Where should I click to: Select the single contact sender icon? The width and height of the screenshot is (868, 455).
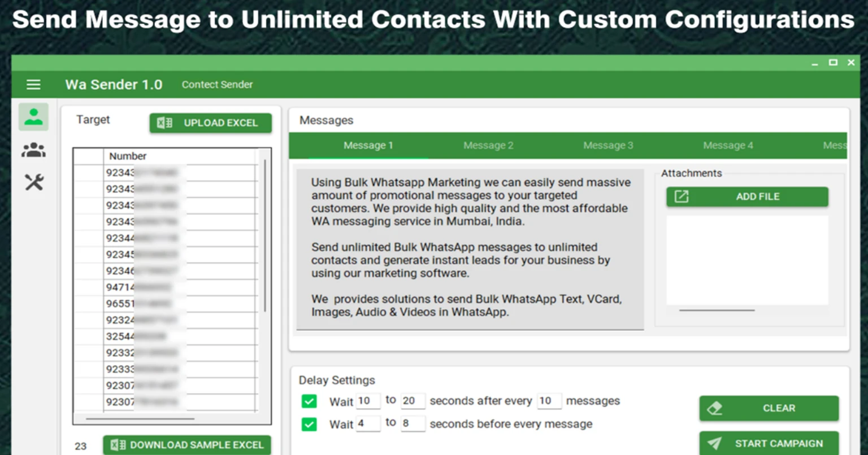(33, 117)
